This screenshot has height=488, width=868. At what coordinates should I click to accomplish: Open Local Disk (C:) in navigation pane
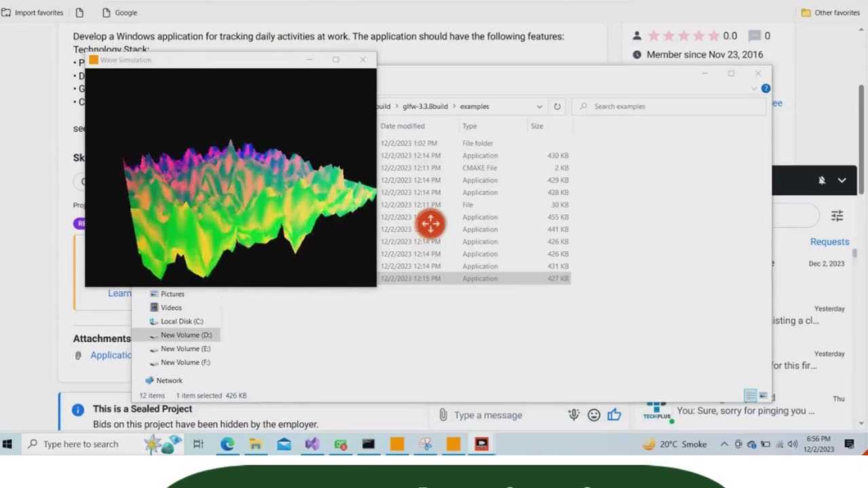coord(182,321)
